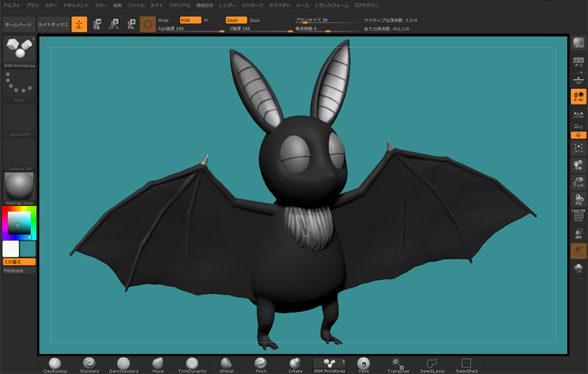This screenshot has height=374, width=588.
Task: Toggle the Transparency (透明) icon
Action: 578,234
